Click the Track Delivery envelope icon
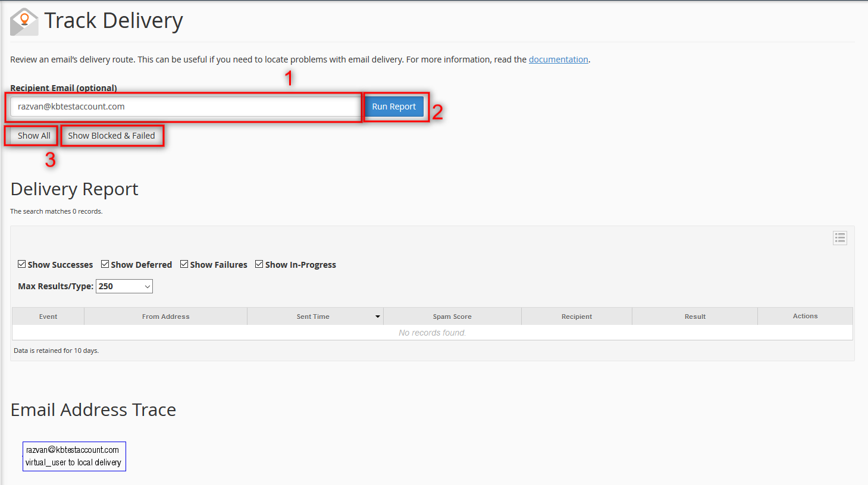The image size is (868, 485). (24, 21)
